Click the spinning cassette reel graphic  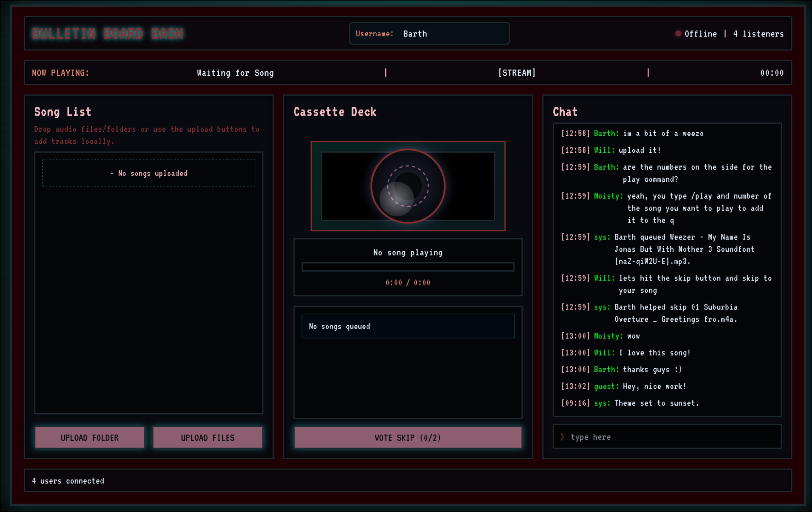pyautogui.click(x=408, y=186)
